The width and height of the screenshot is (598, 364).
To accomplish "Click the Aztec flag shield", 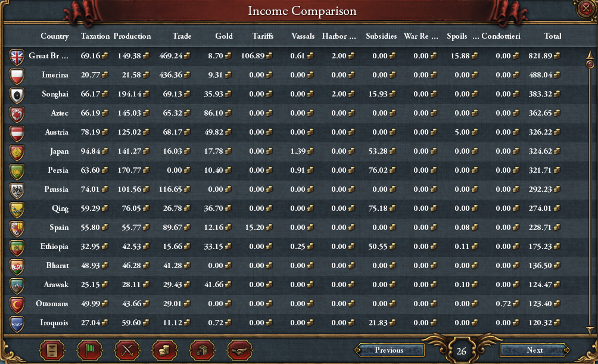I will 17,114.
